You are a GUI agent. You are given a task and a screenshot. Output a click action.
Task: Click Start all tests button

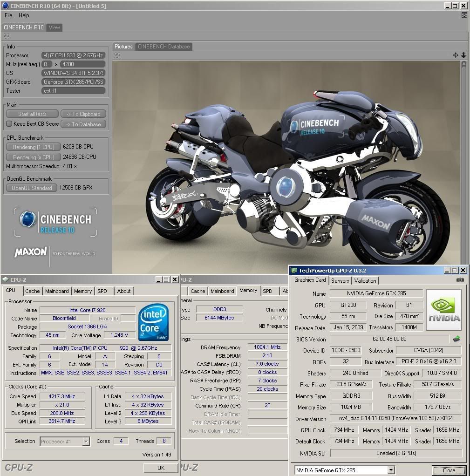tap(32, 114)
